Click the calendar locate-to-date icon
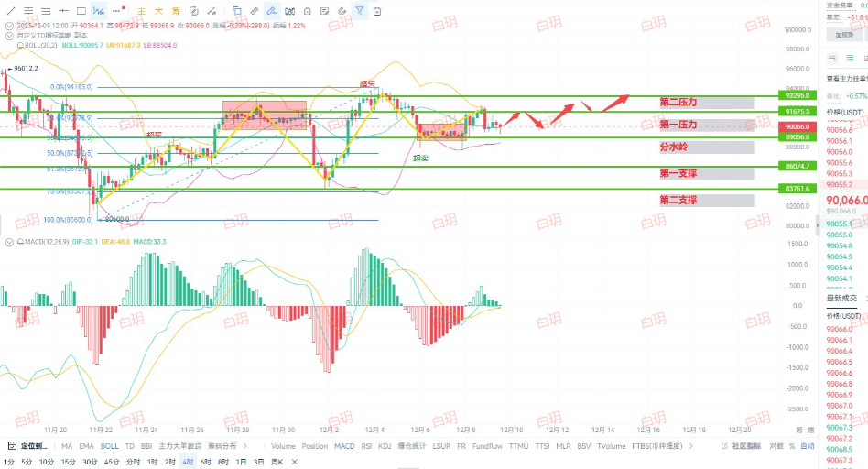The width and height of the screenshot is (868, 469). 12,446
